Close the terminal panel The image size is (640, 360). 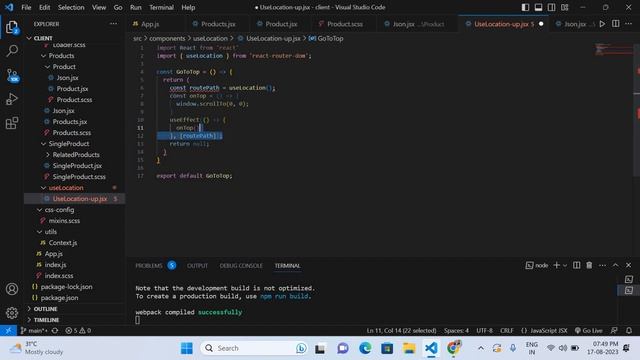point(629,265)
